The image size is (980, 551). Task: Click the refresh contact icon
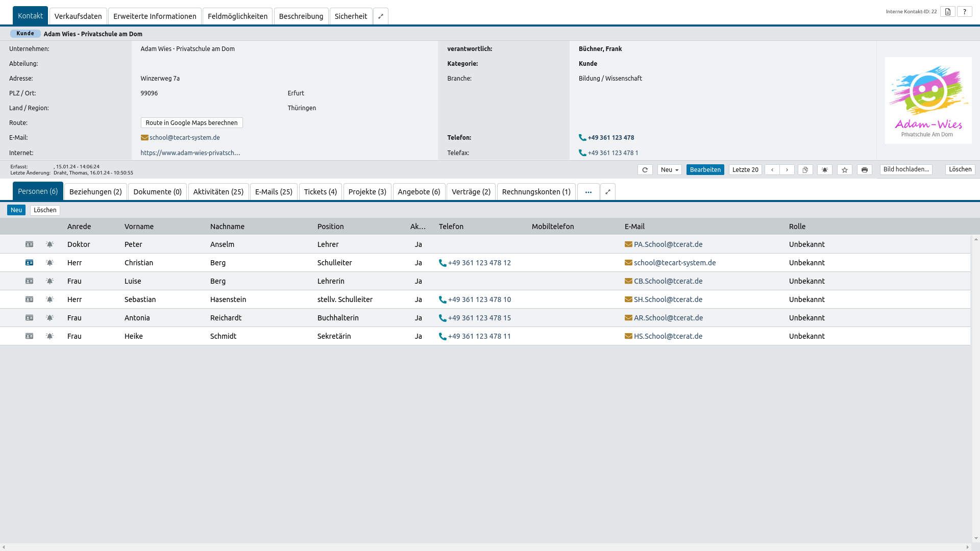[645, 170]
